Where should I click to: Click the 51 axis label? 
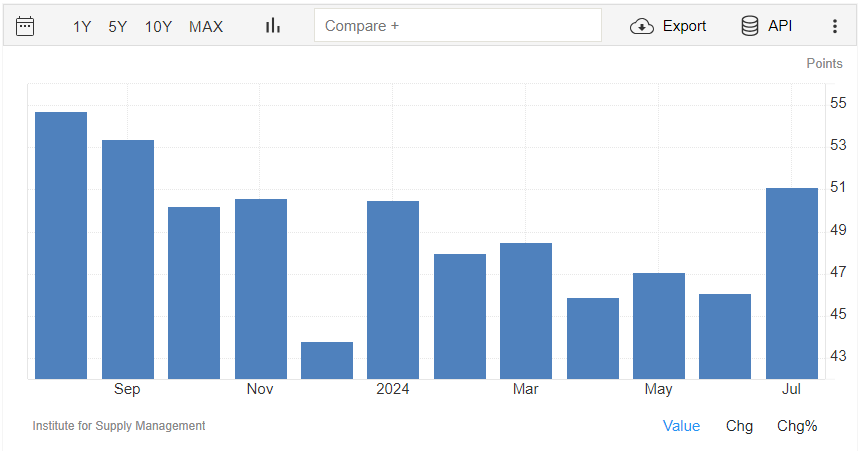838,187
